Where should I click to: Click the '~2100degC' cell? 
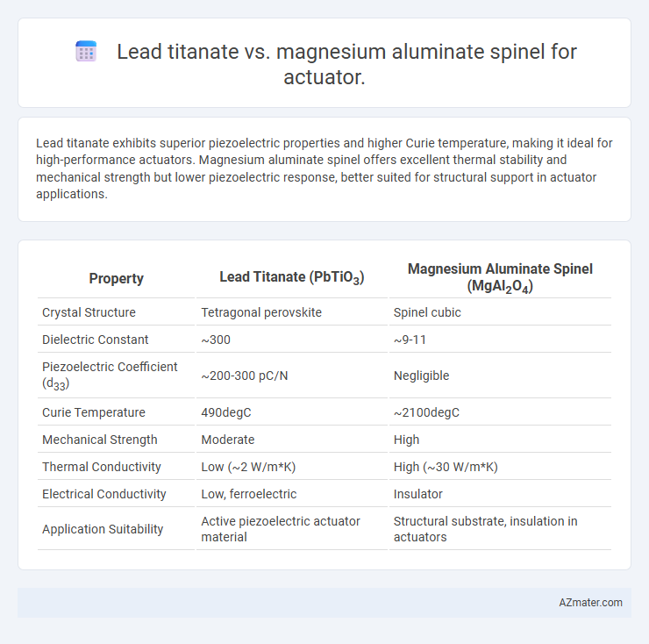(x=426, y=412)
